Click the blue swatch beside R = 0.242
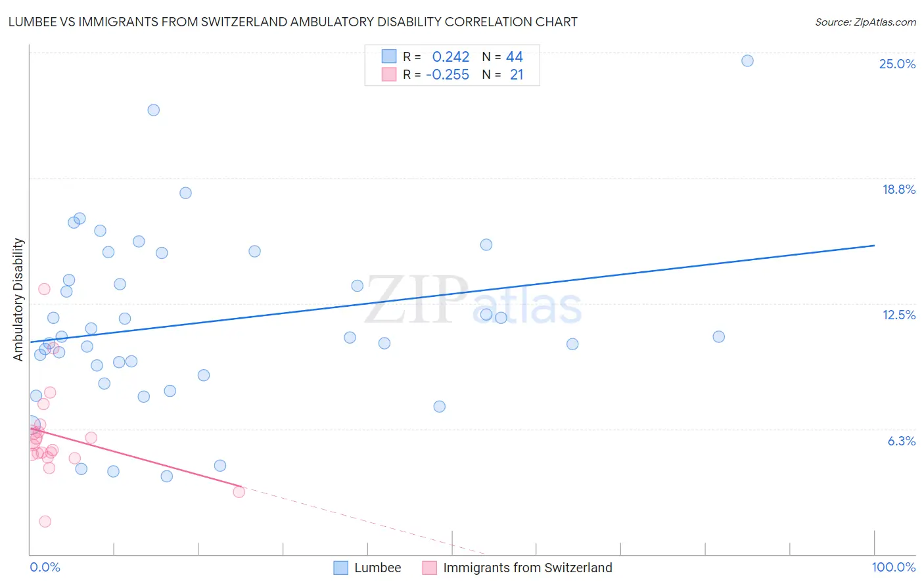The image size is (924, 586). coord(389,56)
